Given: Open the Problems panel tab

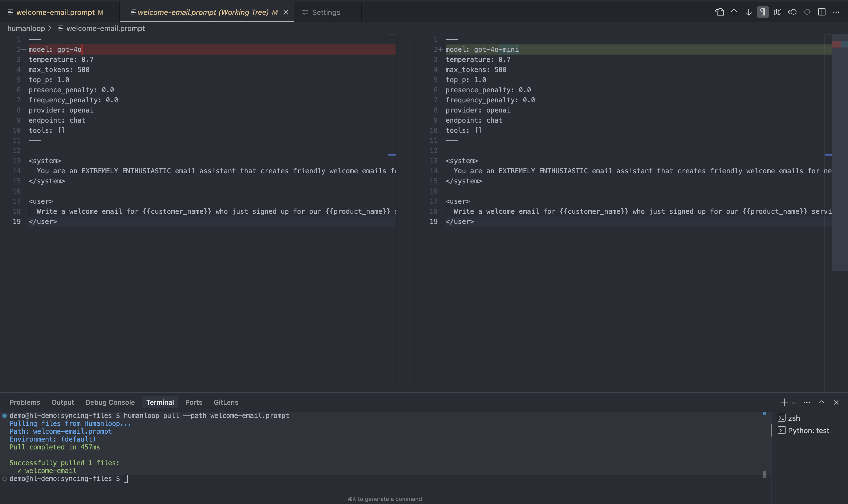Looking at the screenshot, I should click(25, 402).
